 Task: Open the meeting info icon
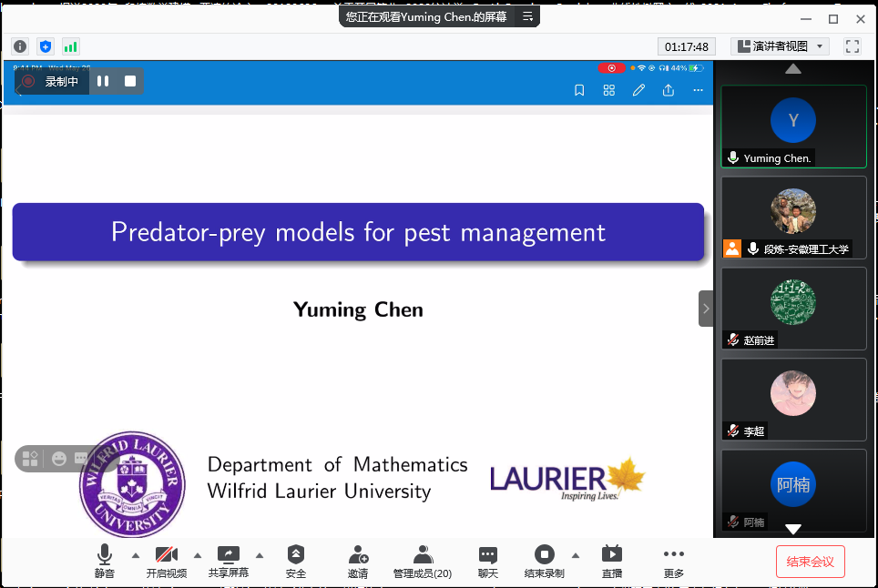coord(20,46)
